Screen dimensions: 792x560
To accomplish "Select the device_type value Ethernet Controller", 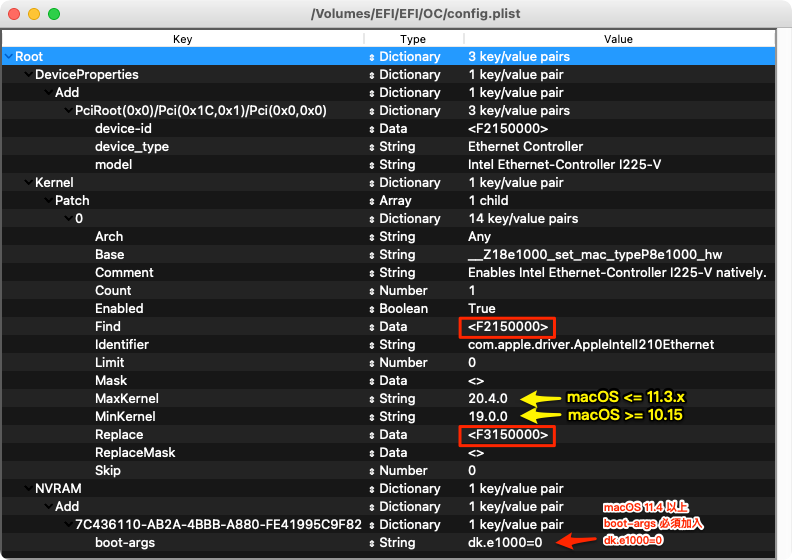I will tap(525, 146).
